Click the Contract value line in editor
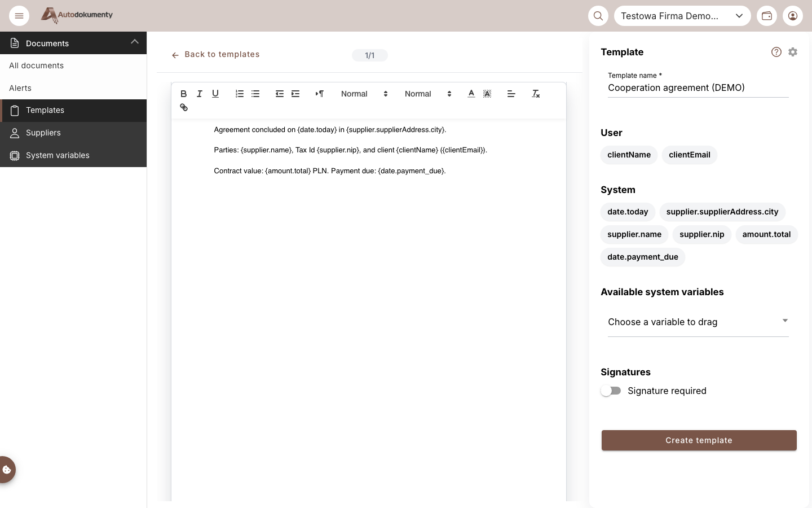 [x=330, y=171]
